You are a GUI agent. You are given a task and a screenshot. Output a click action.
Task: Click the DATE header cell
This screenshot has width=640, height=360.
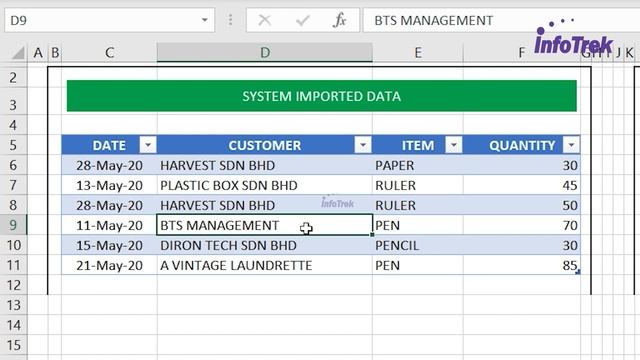tap(109, 145)
